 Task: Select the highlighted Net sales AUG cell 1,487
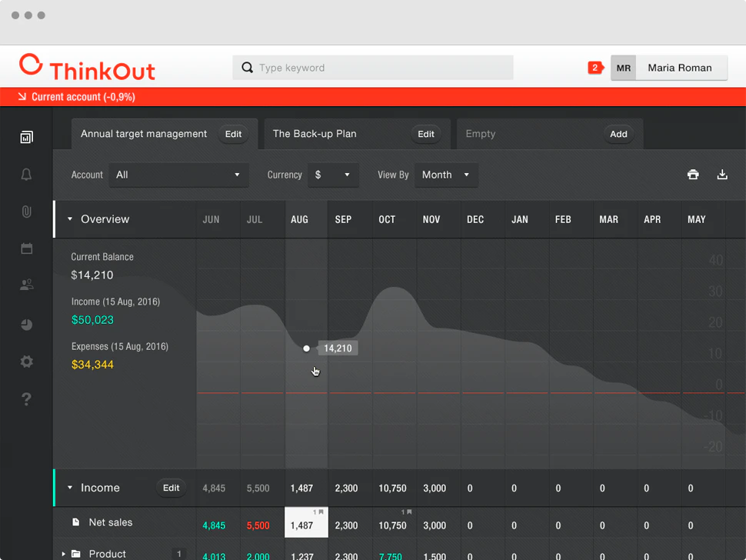(306, 522)
